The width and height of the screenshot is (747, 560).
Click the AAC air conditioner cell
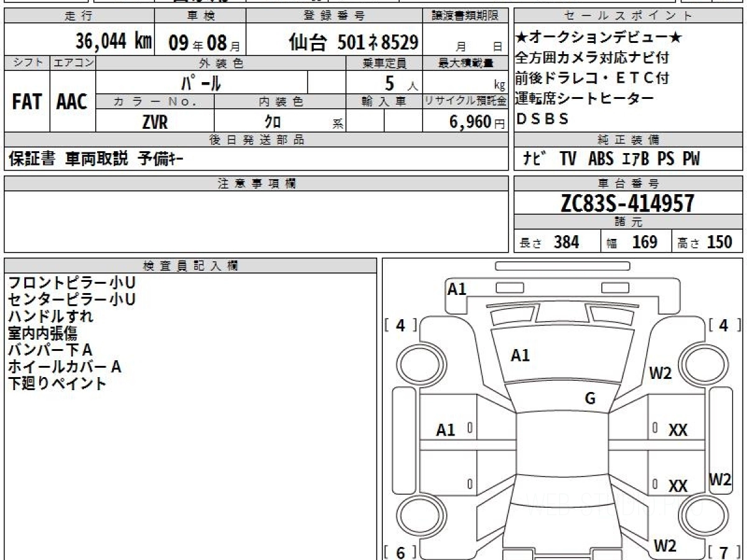72,102
